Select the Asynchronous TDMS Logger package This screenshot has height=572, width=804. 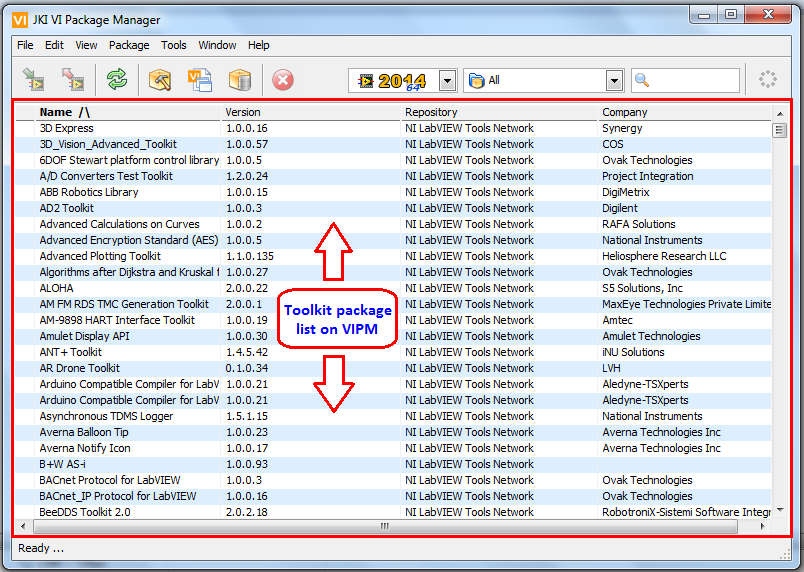coord(393,416)
